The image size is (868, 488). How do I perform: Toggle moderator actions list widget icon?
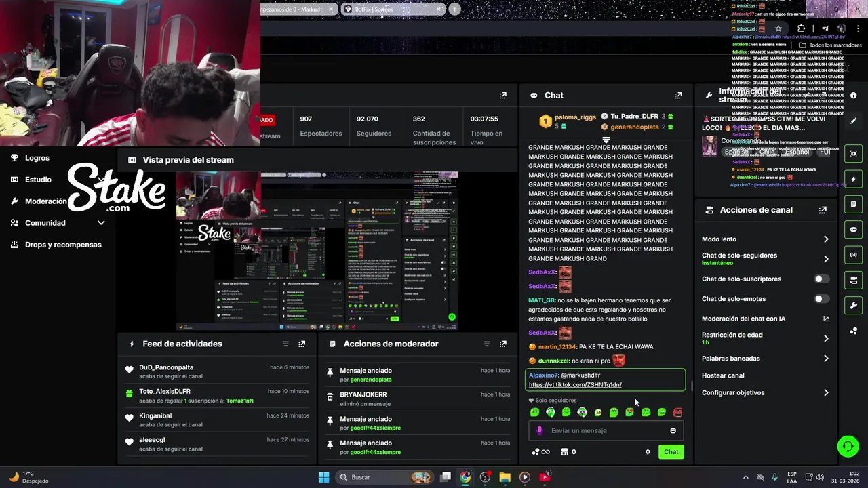pyautogui.click(x=854, y=204)
